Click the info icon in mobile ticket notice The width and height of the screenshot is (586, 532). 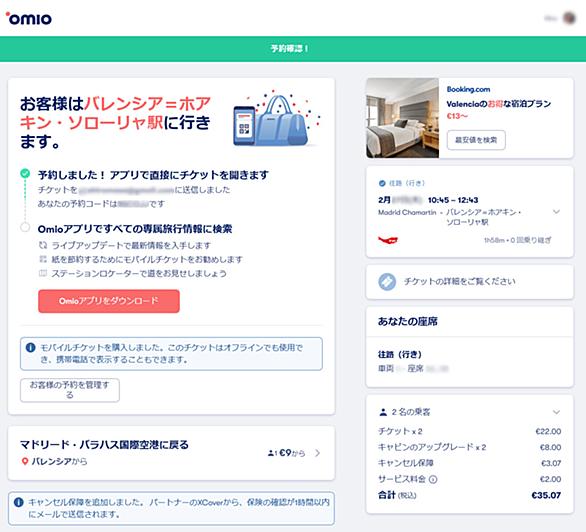pos(30,347)
